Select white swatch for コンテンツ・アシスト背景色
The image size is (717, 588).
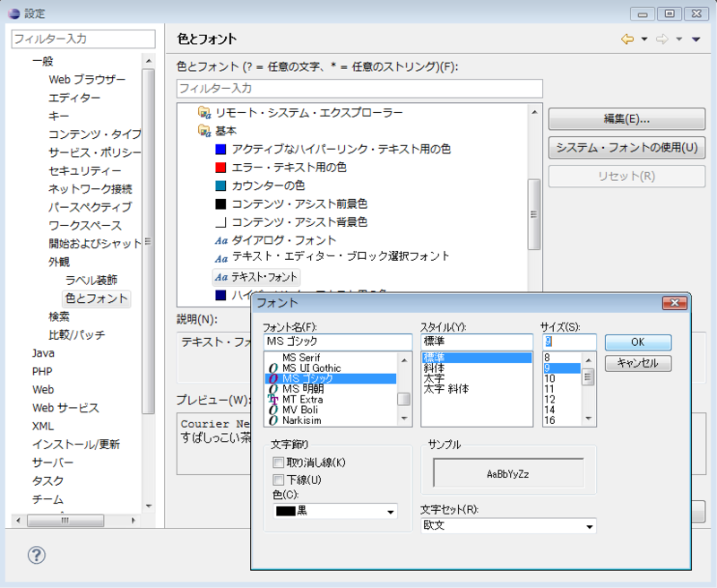click(220, 222)
